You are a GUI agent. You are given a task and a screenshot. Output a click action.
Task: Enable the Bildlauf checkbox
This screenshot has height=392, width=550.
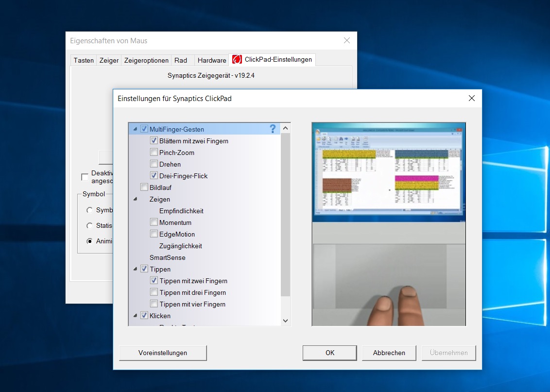click(x=144, y=187)
